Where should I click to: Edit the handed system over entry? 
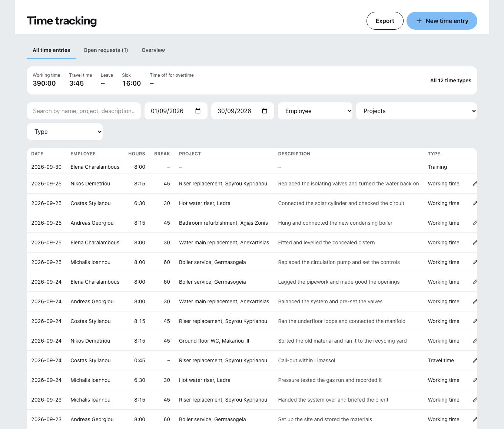[475, 400]
